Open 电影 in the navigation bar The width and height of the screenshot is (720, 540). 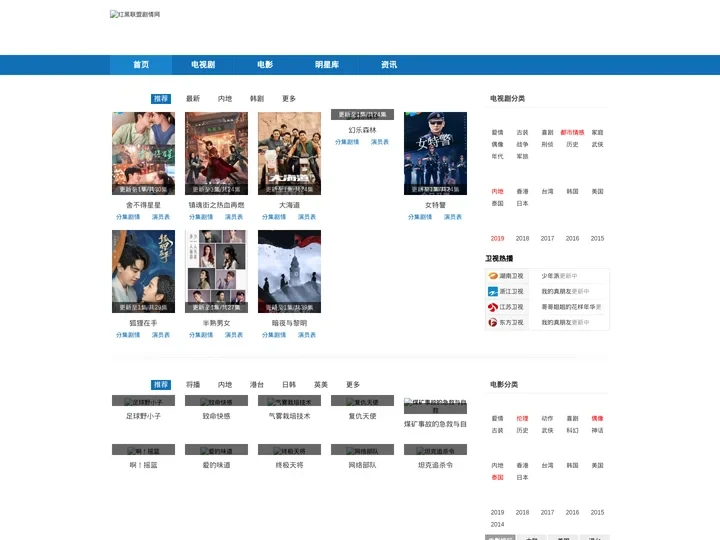pyautogui.click(x=265, y=65)
